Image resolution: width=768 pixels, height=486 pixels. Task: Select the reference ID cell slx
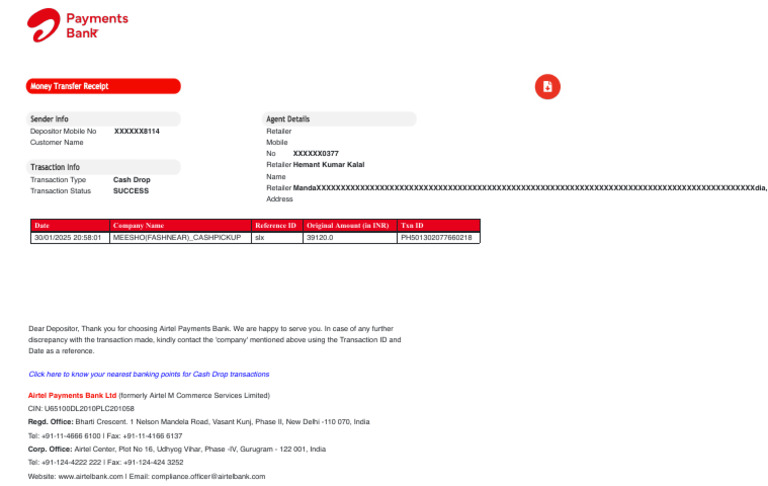coord(277,238)
